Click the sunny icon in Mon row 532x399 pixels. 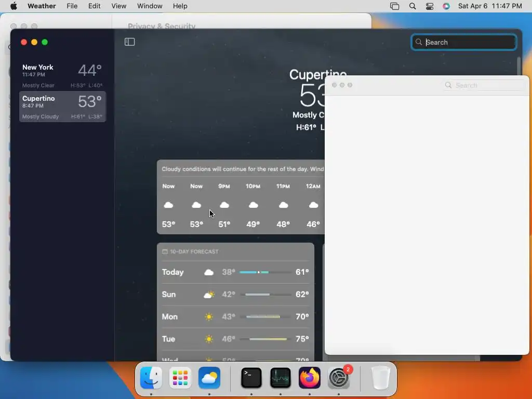click(209, 317)
